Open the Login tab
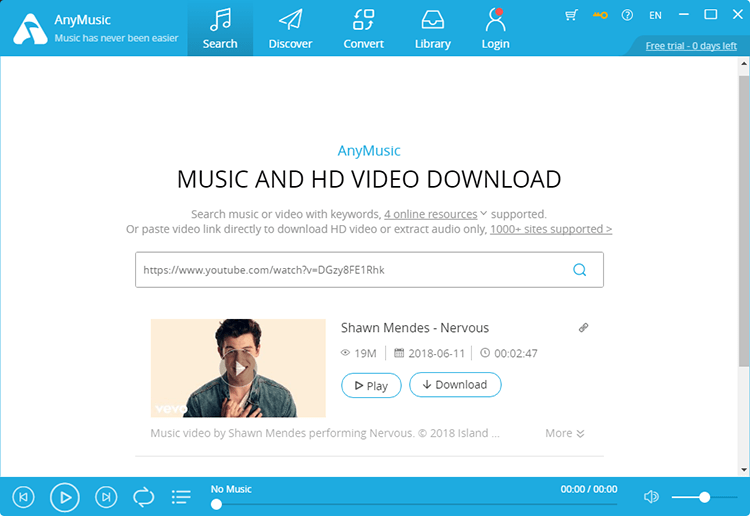This screenshot has width=750, height=516. pos(495,28)
